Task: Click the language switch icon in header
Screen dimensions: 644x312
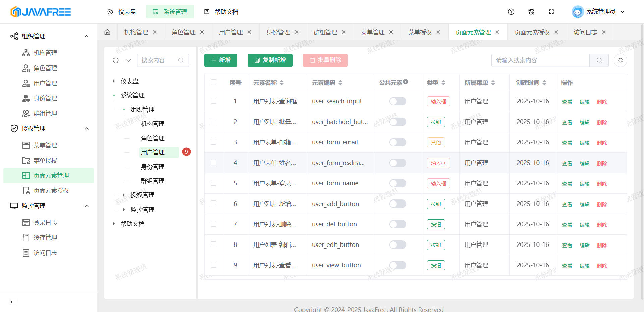Action: coord(531,12)
